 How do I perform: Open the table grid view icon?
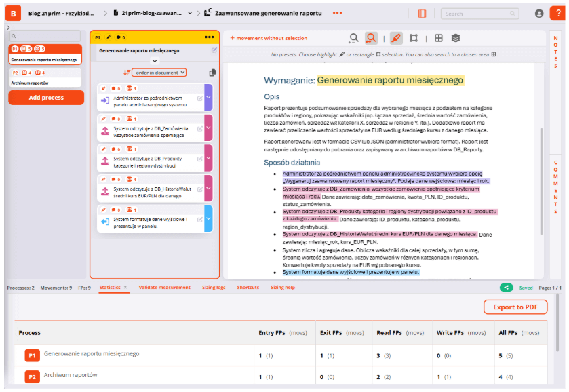439,38
